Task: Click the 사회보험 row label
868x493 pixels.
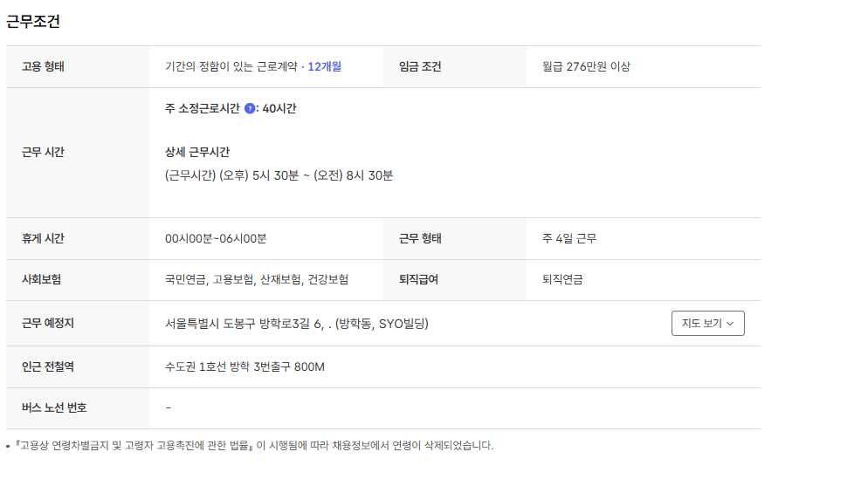Action: (41, 279)
